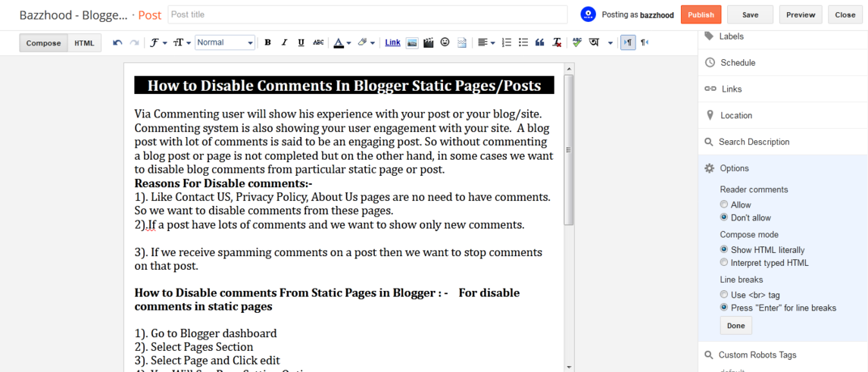
Task: Insert an image using the picture icon
Action: (x=411, y=42)
